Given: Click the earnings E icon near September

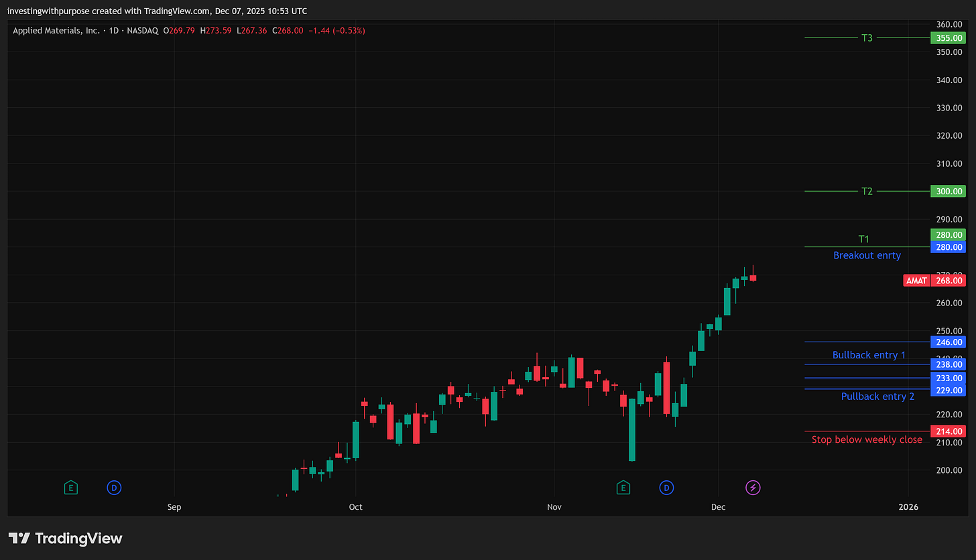Looking at the screenshot, I should click(70, 488).
